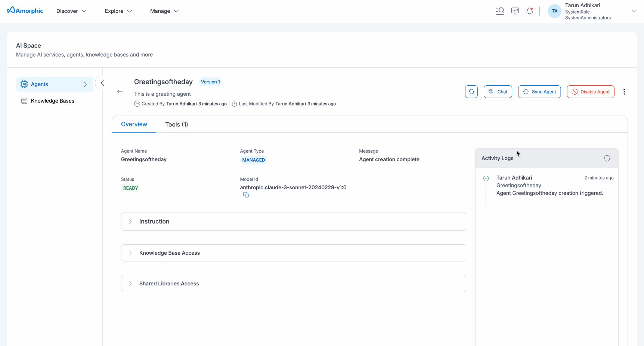Screen dimensions: 644x346
Task: Click the monitor dashboard icon in header
Action: (x=515, y=11)
